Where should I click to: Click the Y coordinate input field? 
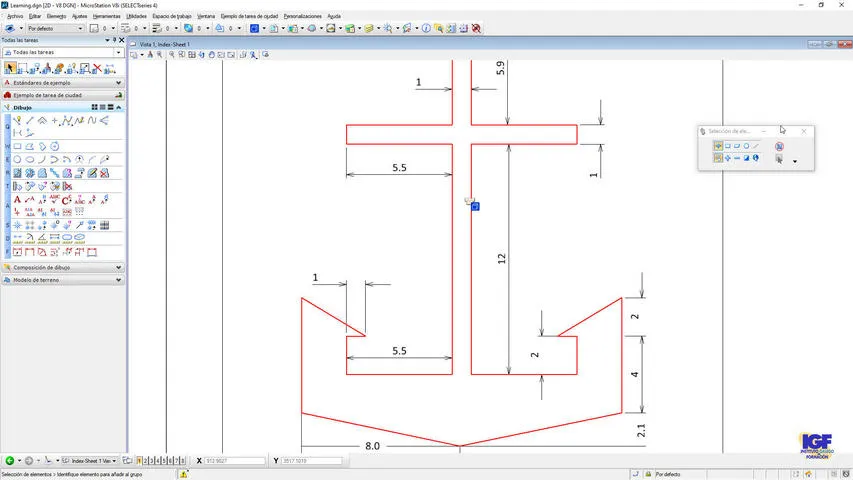pyautogui.click(x=312, y=461)
